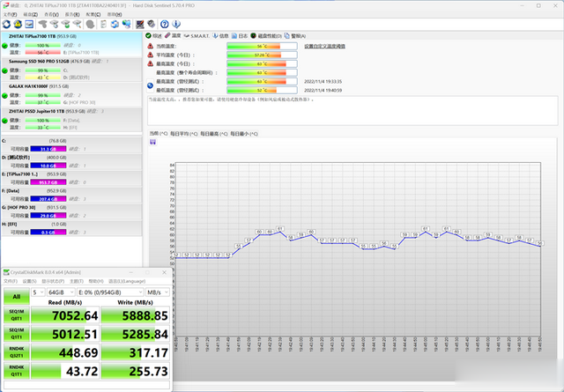Expand the E: drive selection dropdown
The image size is (564, 392).
pyautogui.click(x=110, y=292)
